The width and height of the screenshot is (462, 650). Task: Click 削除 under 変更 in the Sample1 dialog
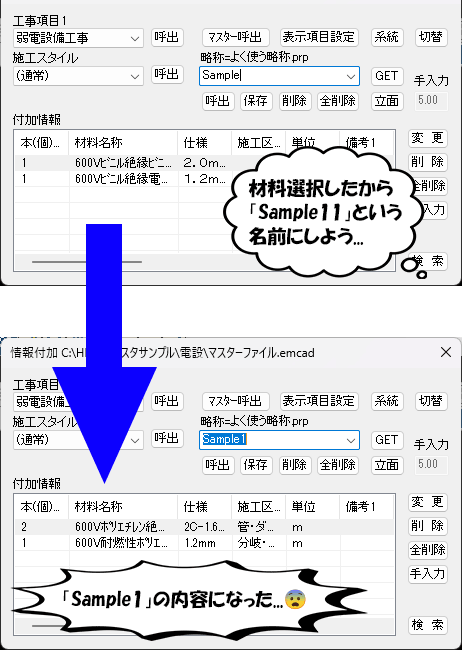[x=428, y=526]
